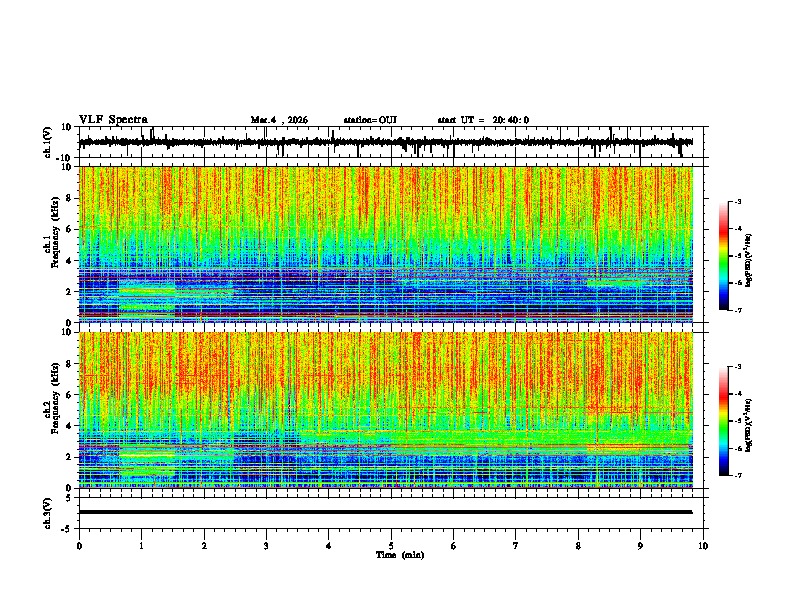Click the "ch.3(V)" axis label
The image size is (792, 612).
click(48, 513)
